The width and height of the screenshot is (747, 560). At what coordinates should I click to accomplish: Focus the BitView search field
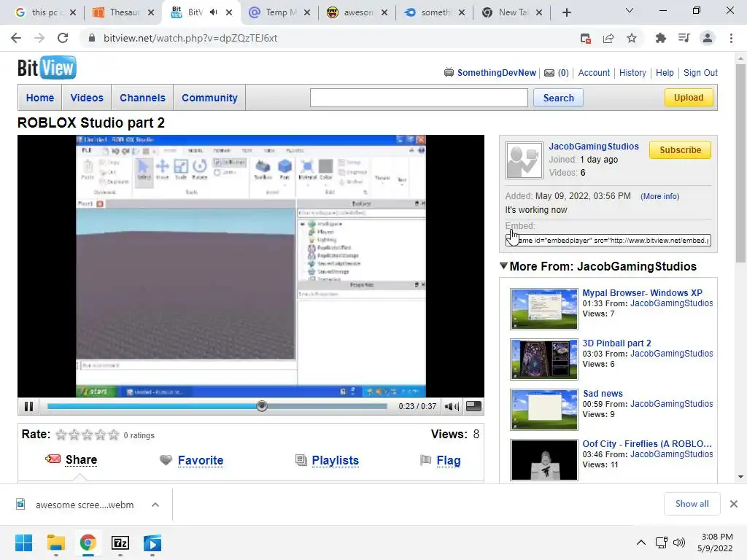click(419, 98)
